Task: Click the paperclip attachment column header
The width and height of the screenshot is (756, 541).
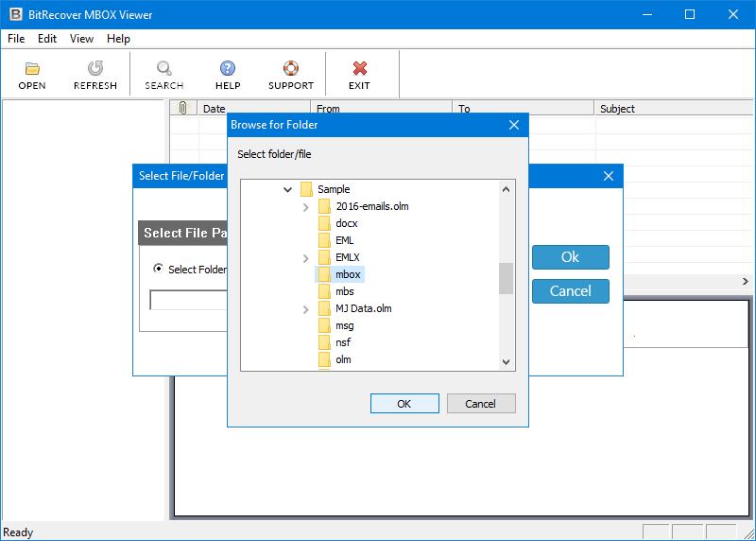Action: coord(183,108)
